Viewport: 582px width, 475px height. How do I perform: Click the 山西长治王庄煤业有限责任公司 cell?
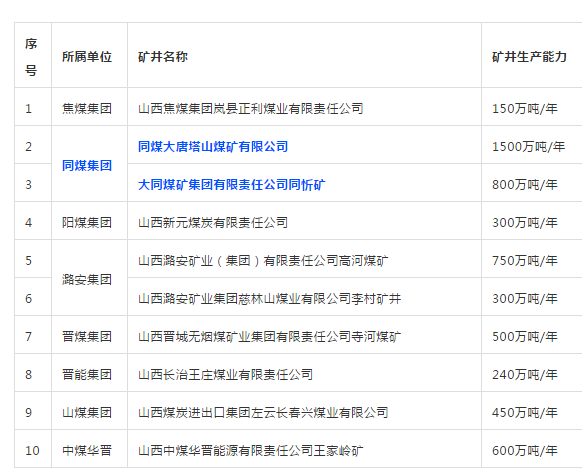pos(304,373)
